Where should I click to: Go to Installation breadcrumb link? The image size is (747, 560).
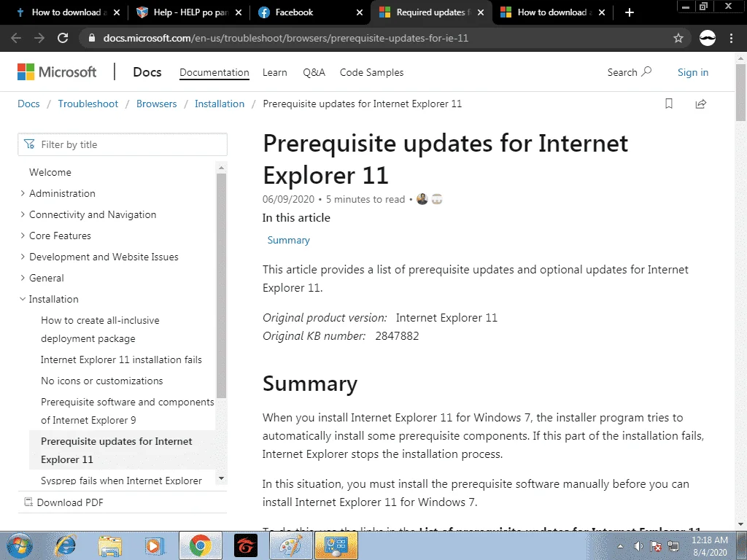point(220,104)
